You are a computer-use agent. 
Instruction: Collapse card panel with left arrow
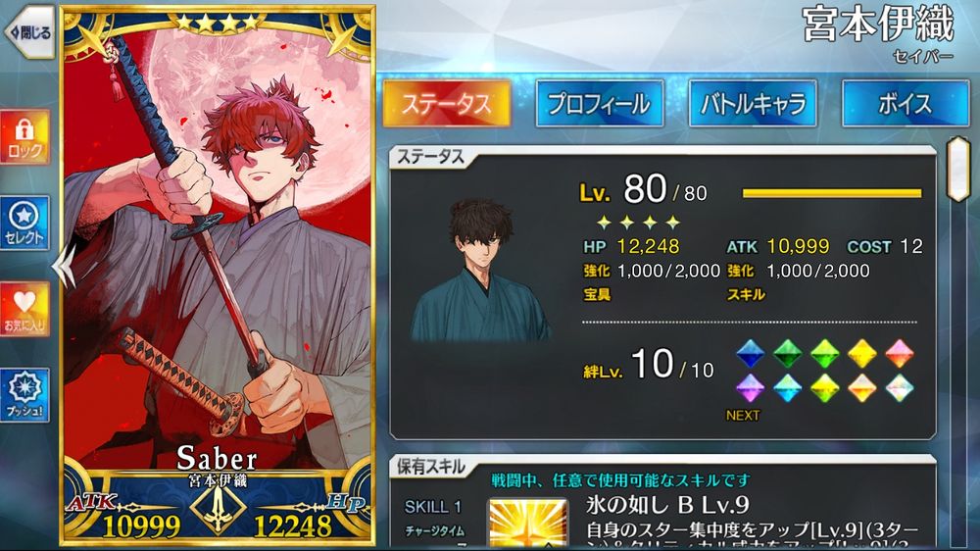[64, 267]
